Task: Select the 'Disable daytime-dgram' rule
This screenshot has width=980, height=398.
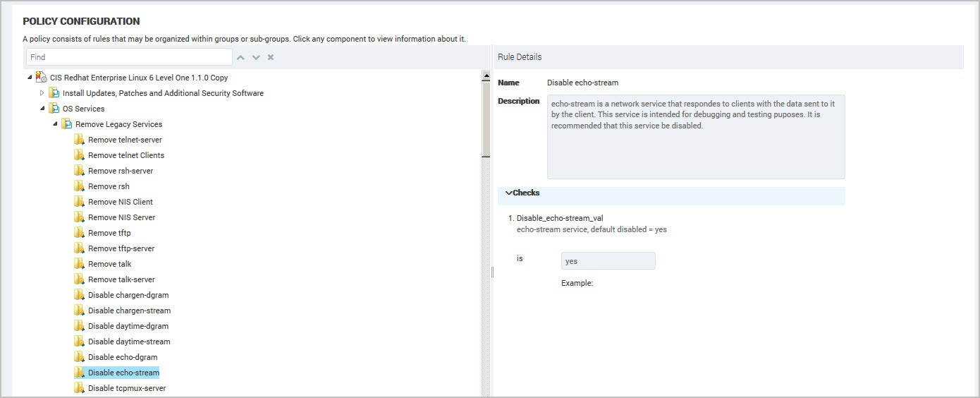Action: pyautogui.click(x=128, y=326)
